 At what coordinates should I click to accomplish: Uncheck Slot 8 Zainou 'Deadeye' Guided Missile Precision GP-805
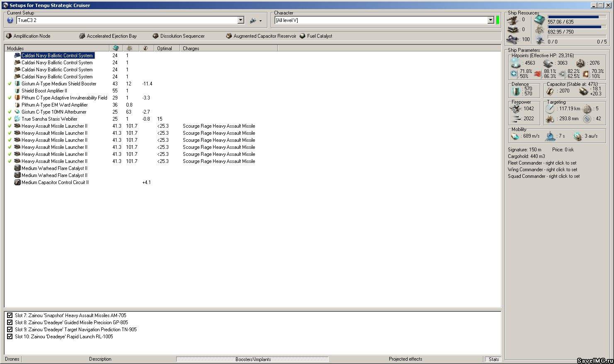pyautogui.click(x=10, y=323)
